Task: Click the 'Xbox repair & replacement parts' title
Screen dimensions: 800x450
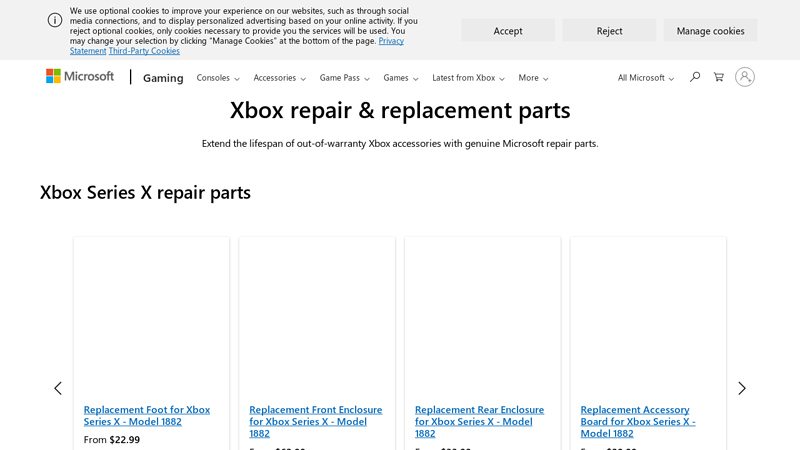Action: 400,110
